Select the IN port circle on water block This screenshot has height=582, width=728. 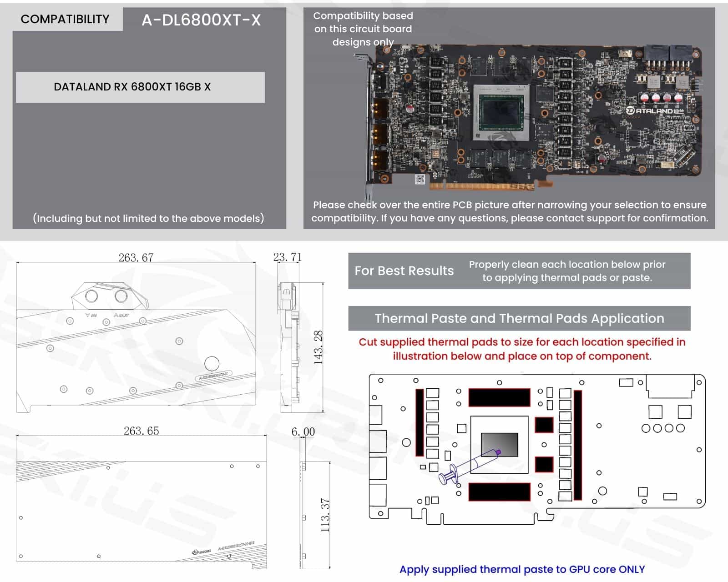[91, 296]
